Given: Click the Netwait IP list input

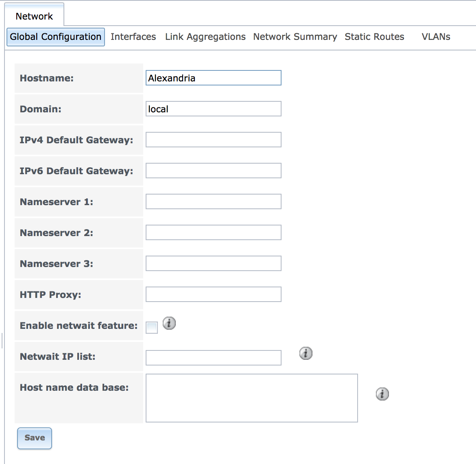Looking at the screenshot, I should 213,358.
